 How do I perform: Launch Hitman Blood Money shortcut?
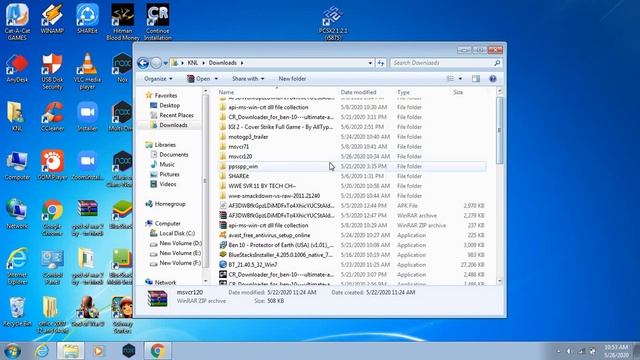tap(122, 22)
